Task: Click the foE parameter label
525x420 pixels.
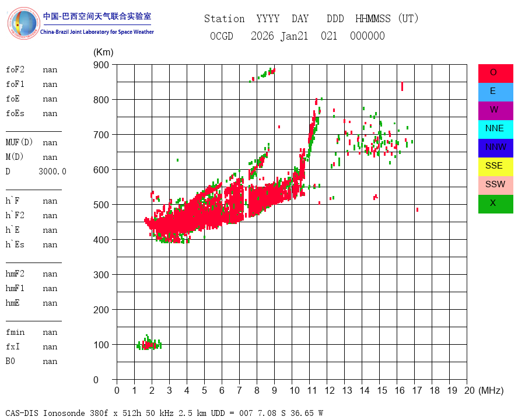Action: point(13,99)
